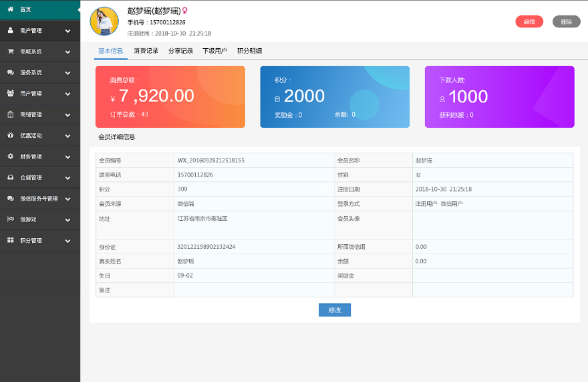Click the points coin icon beside 2000
This screenshot has width=588, height=382.
click(x=277, y=99)
